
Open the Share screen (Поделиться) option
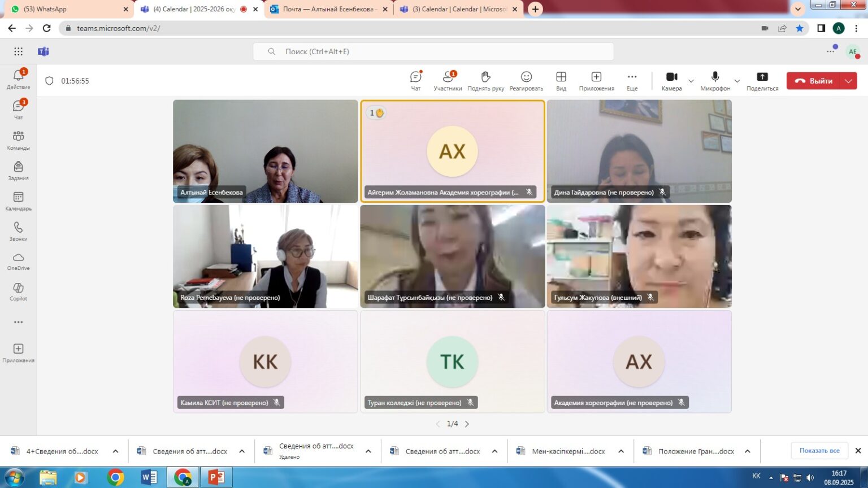pyautogui.click(x=762, y=80)
